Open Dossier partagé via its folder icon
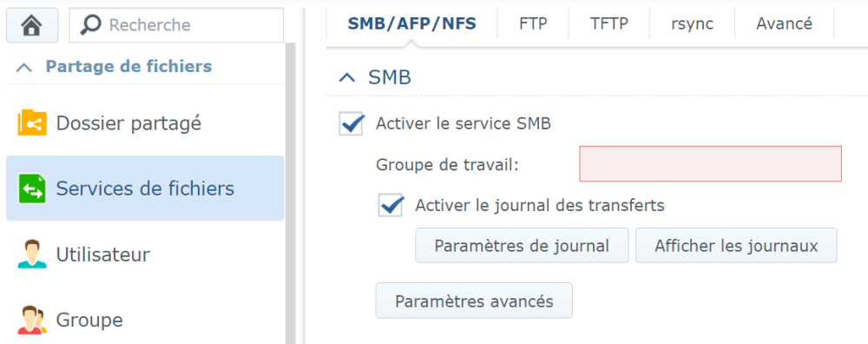Image resolution: width=868 pixels, height=344 pixels. pos(32,123)
